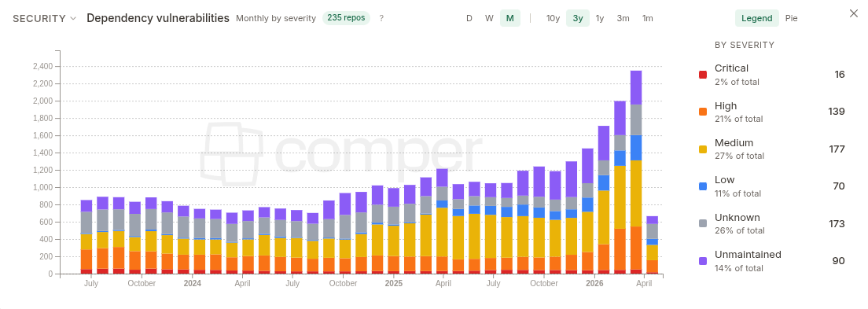This screenshot has height=309, width=868.
Task: Click the question mark help icon
Action: [x=381, y=18]
